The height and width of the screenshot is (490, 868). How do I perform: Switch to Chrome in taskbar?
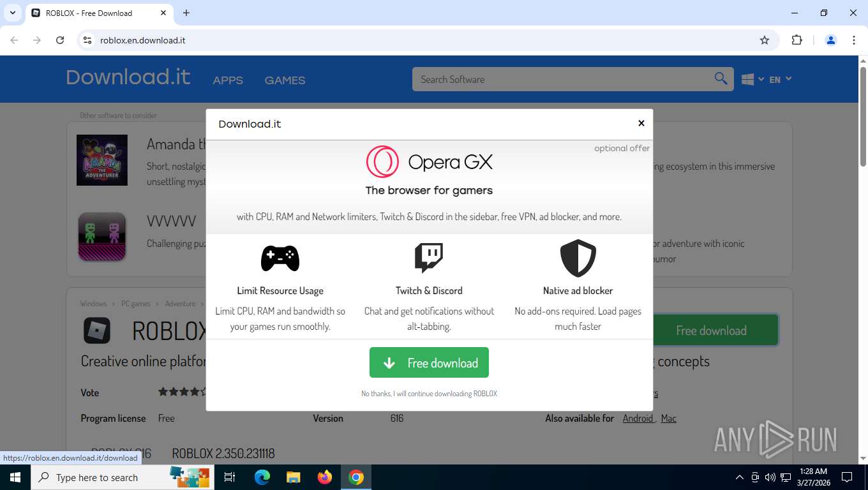pyautogui.click(x=356, y=477)
